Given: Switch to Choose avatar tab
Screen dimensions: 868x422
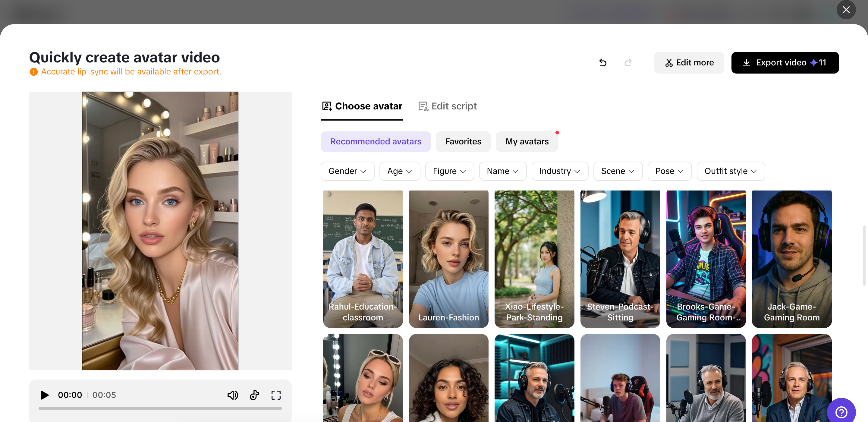Looking at the screenshot, I should pyautogui.click(x=362, y=106).
